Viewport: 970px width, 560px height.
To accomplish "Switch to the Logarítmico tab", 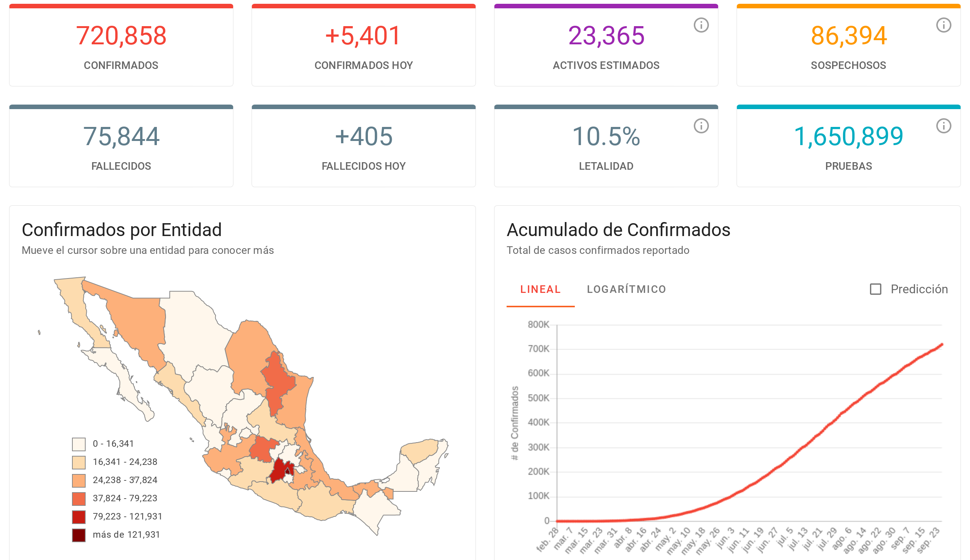I will click(626, 289).
